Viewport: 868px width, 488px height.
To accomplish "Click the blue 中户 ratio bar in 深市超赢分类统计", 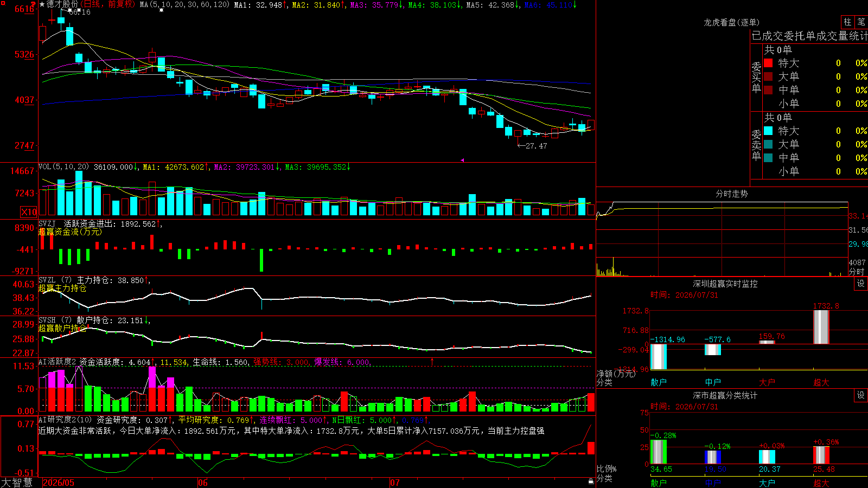I will click(x=713, y=457).
